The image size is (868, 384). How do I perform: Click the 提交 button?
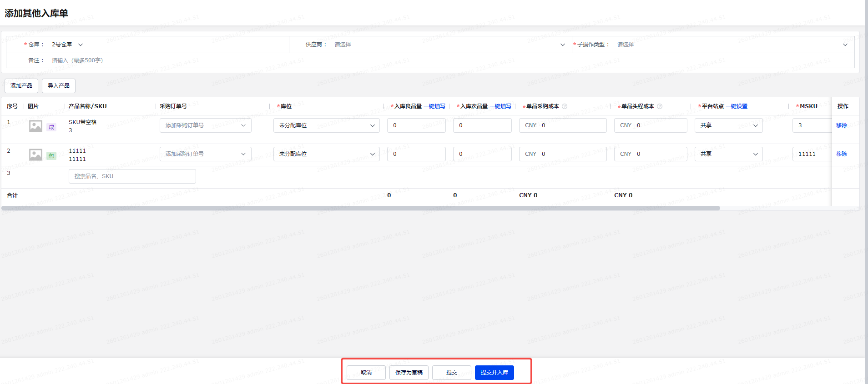click(x=452, y=373)
